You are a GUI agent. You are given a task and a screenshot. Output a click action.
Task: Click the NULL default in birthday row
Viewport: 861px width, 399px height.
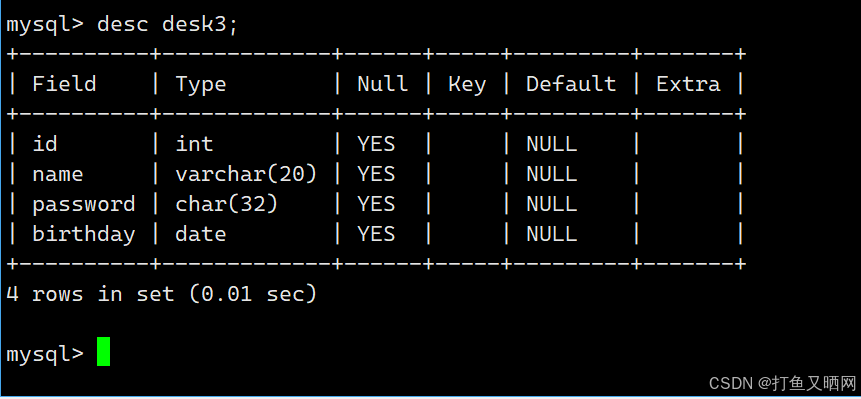pos(551,234)
